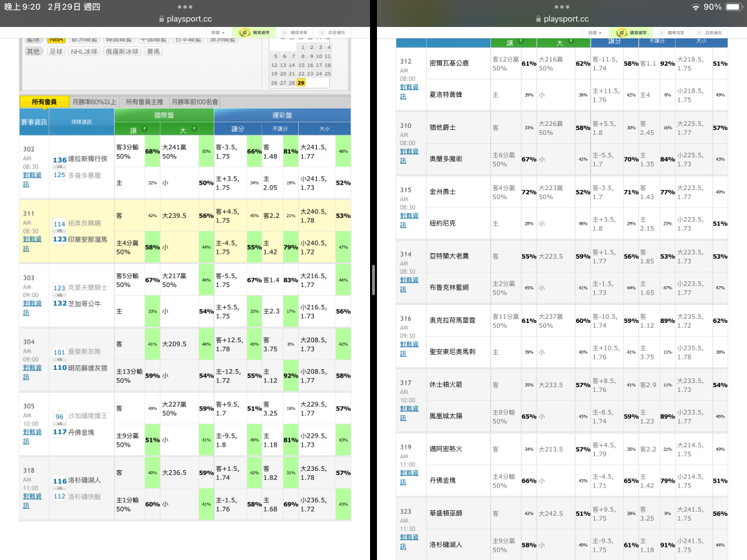The image size is (747, 560).
Task: Select date 22 in the calendar
Action: click(301, 74)
